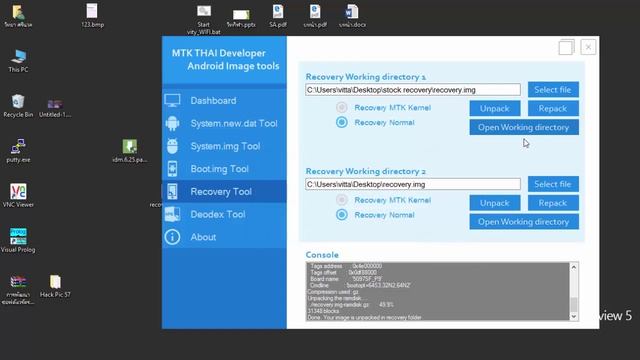Open the Deodex Tool section

pos(224,214)
